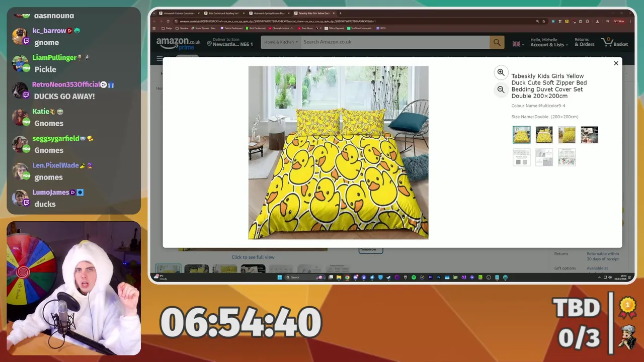Click the Click to see full view link

[x=253, y=257]
